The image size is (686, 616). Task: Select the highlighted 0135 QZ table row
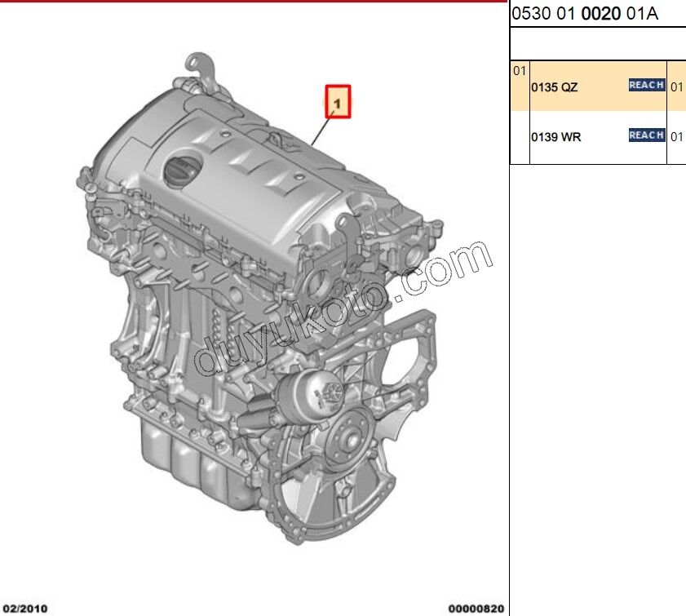595,84
